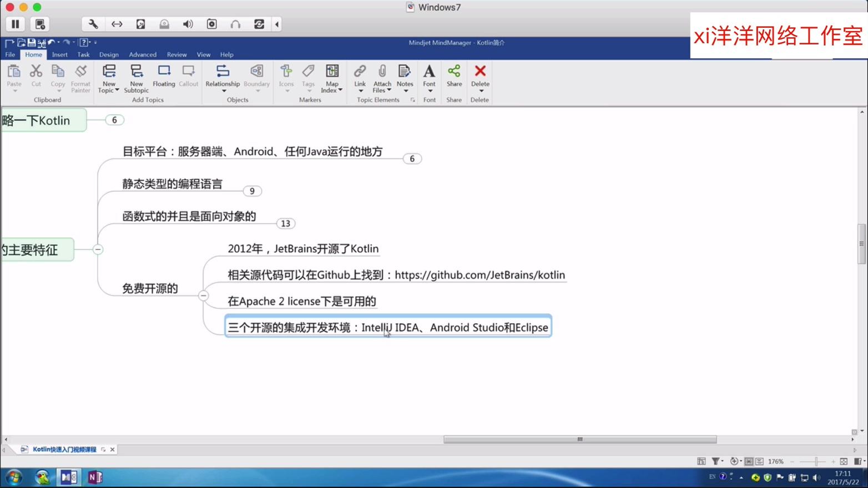Expand the 13 subtopics under 函数式 topic
The image size is (868, 488).
pyautogui.click(x=285, y=223)
